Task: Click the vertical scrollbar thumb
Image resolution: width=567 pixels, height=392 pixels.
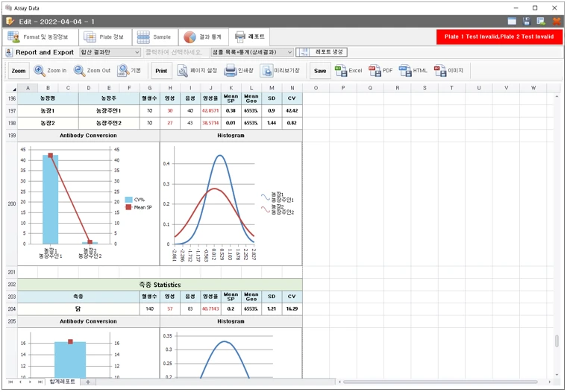Action: (x=557, y=340)
